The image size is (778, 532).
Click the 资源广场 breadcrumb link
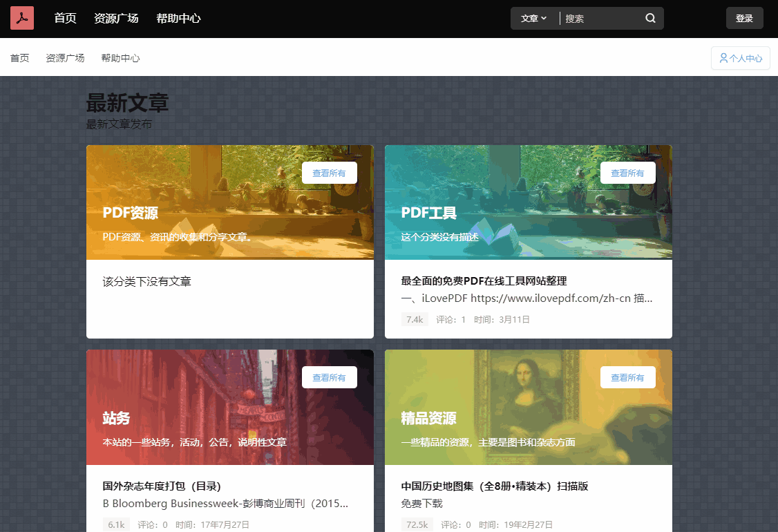click(65, 58)
